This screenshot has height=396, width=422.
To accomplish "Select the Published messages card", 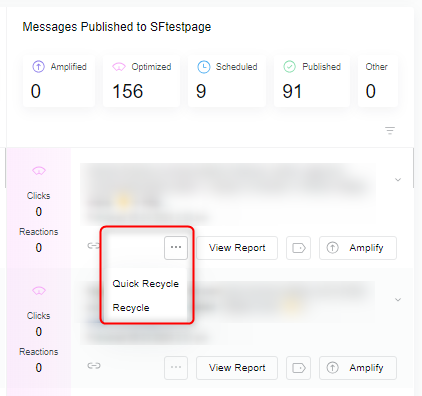I will [312, 81].
